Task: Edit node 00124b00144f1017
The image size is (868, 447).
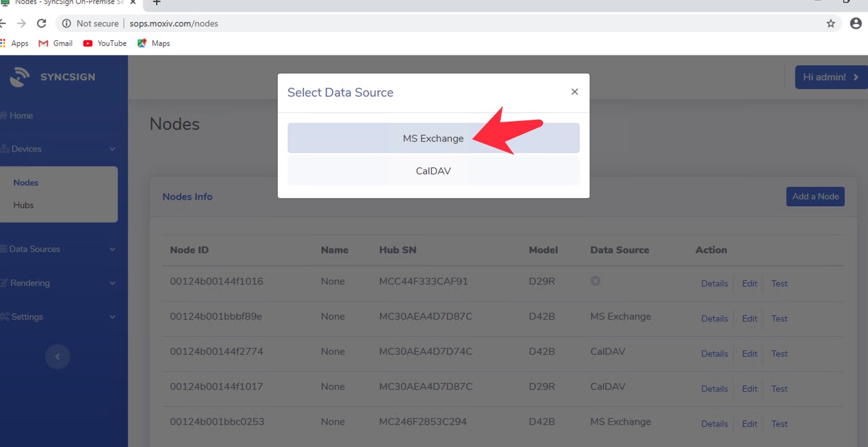Action: (750, 389)
